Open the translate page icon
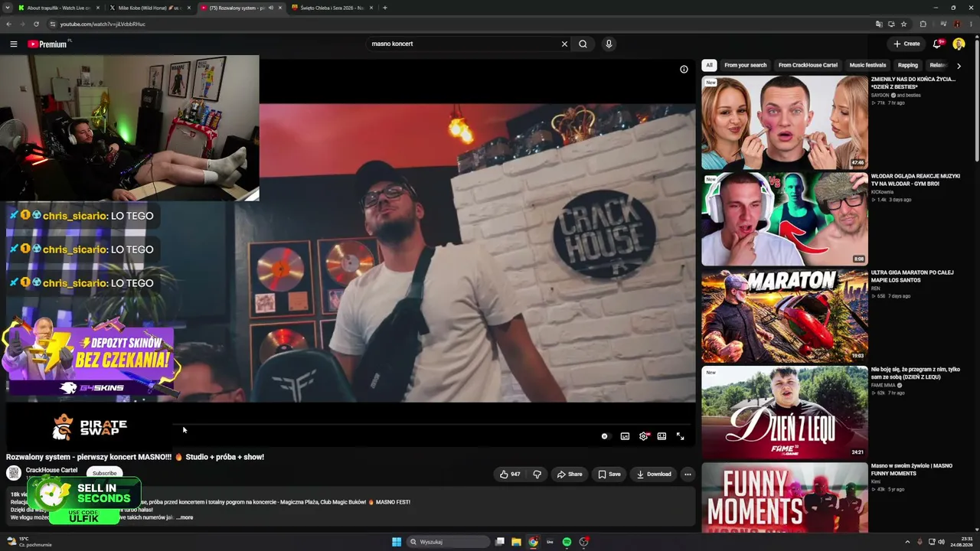 click(x=879, y=24)
